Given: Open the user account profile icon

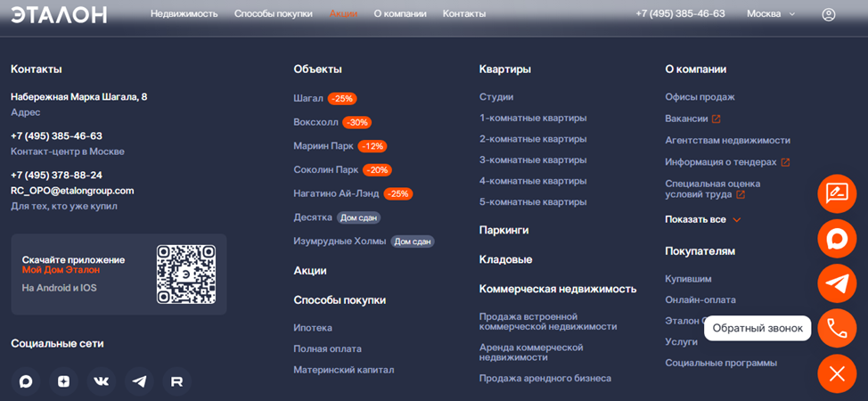Looking at the screenshot, I should tap(828, 14).
